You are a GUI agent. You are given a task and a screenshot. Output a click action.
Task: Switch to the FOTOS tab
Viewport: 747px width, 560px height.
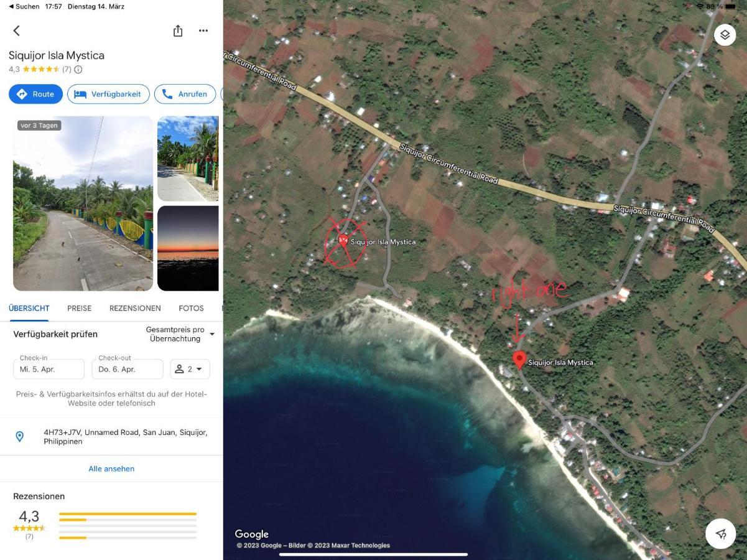coord(191,308)
